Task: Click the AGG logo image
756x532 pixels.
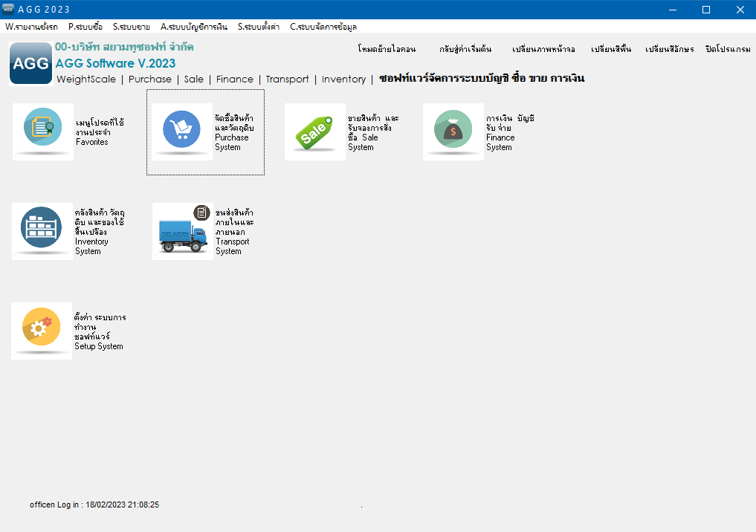Action: point(30,64)
